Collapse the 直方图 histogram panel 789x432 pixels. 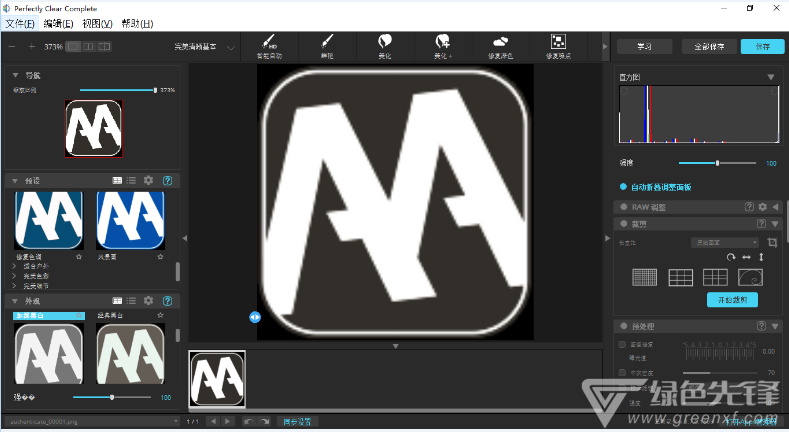[771, 77]
